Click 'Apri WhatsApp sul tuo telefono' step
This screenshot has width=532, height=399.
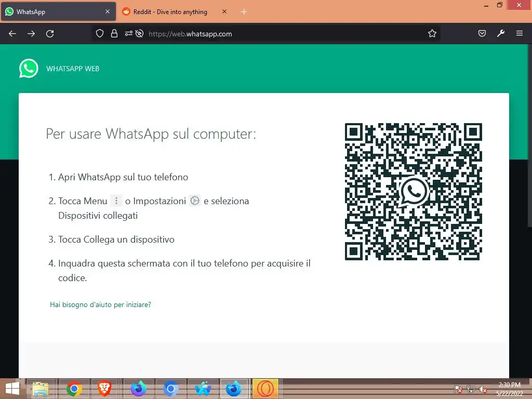point(123,177)
